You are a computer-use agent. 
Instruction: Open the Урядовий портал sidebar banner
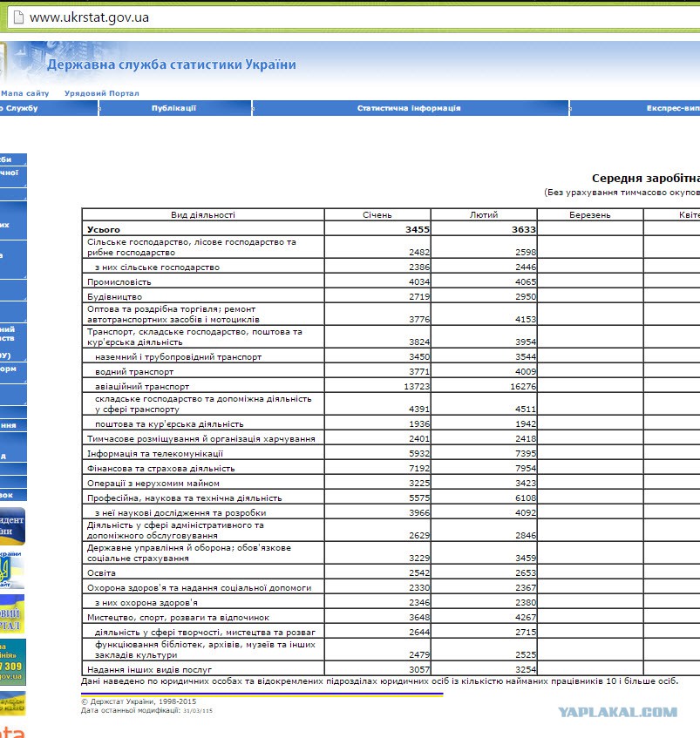(x=12, y=613)
